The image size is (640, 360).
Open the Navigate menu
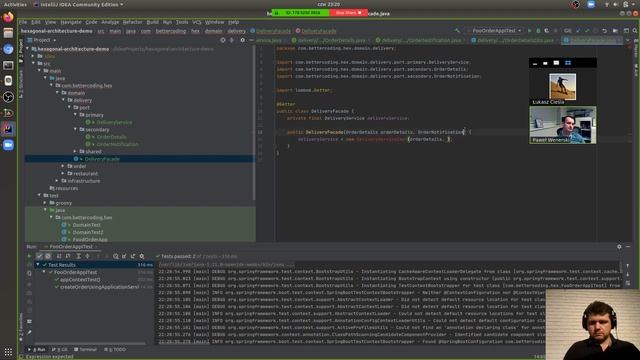point(71,22)
